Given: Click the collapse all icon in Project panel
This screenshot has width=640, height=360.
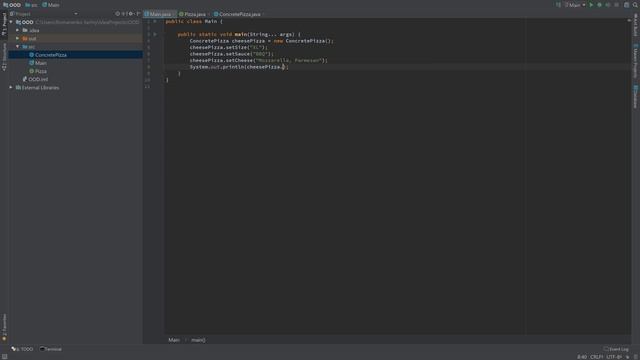Looking at the screenshot, I should pyautogui.click(x=124, y=13).
